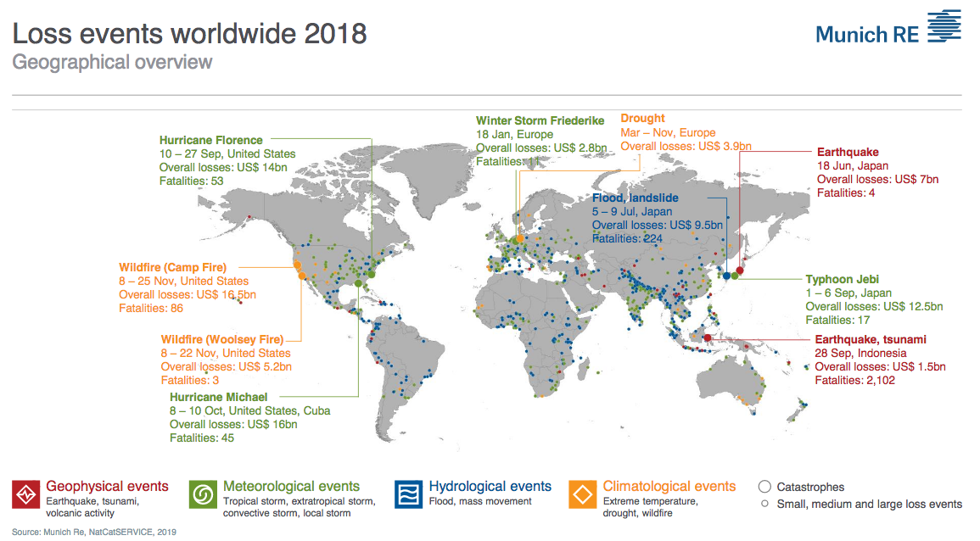The image size is (980, 541).
Task: Click the Wildfire (Woolsey Fire) heading
Action: click(221, 339)
